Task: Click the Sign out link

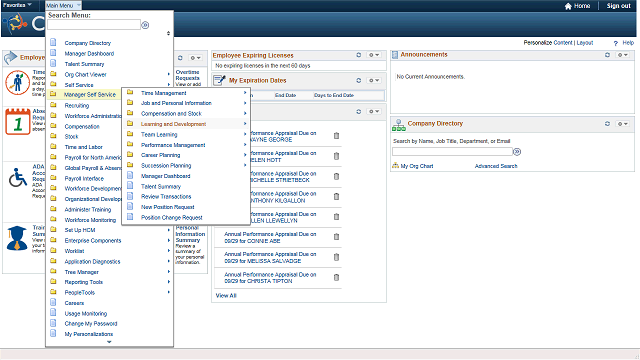Action: click(618, 6)
